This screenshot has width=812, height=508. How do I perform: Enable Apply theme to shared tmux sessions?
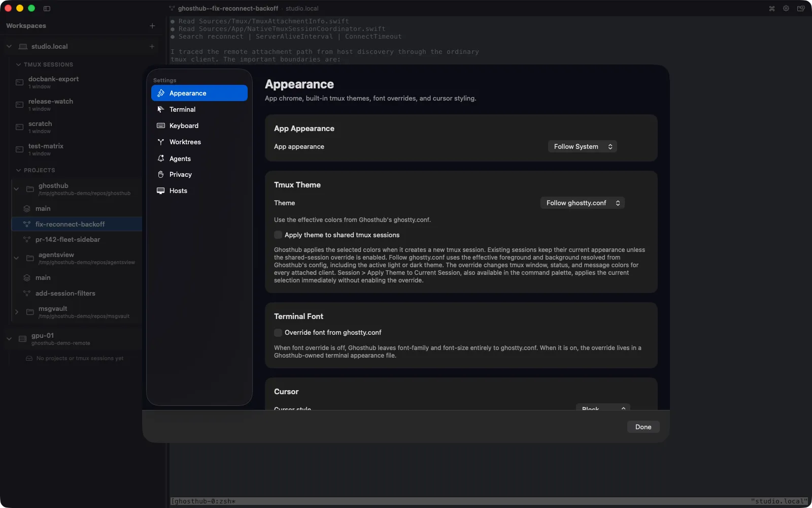pos(278,235)
